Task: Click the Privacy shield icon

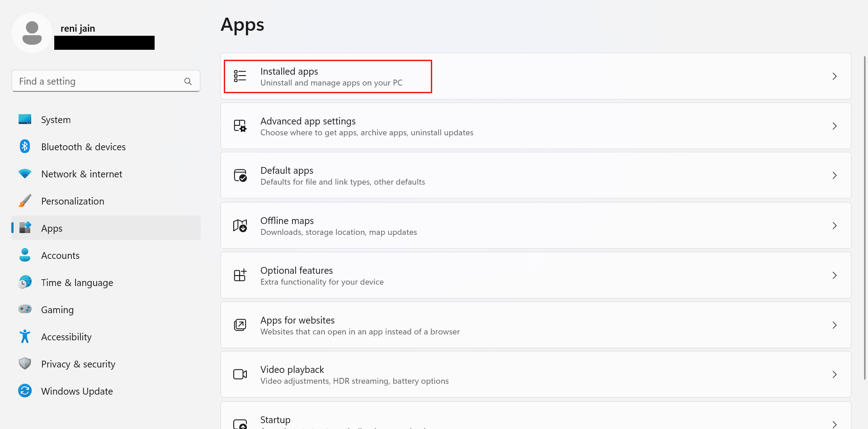Action: (x=25, y=363)
